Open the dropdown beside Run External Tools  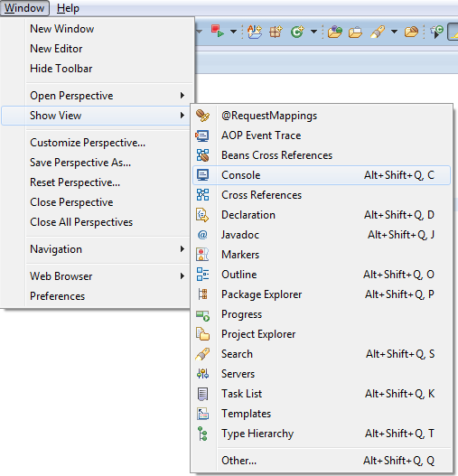pyautogui.click(x=234, y=32)
